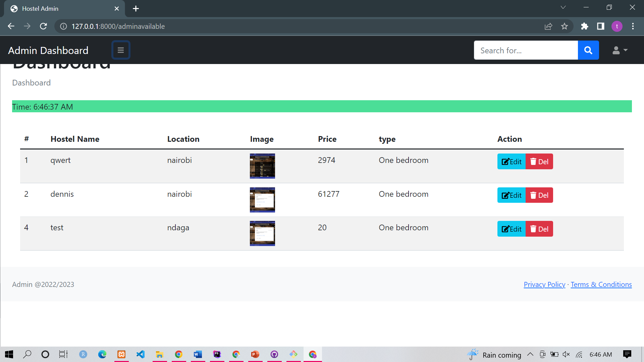Open GitHub Desktop from the taskbar
644x362 pixels.
click(x=274, y=354)
